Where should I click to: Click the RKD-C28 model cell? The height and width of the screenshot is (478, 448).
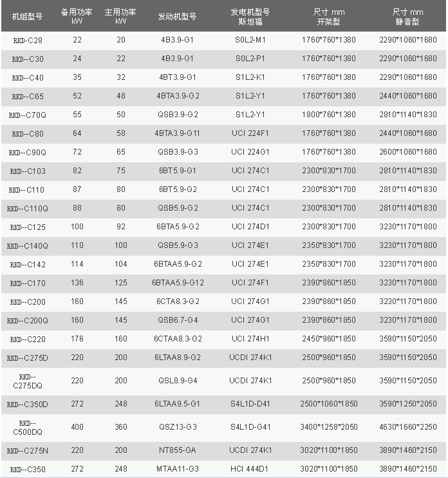pyautogui.click(x=28, y=40)
